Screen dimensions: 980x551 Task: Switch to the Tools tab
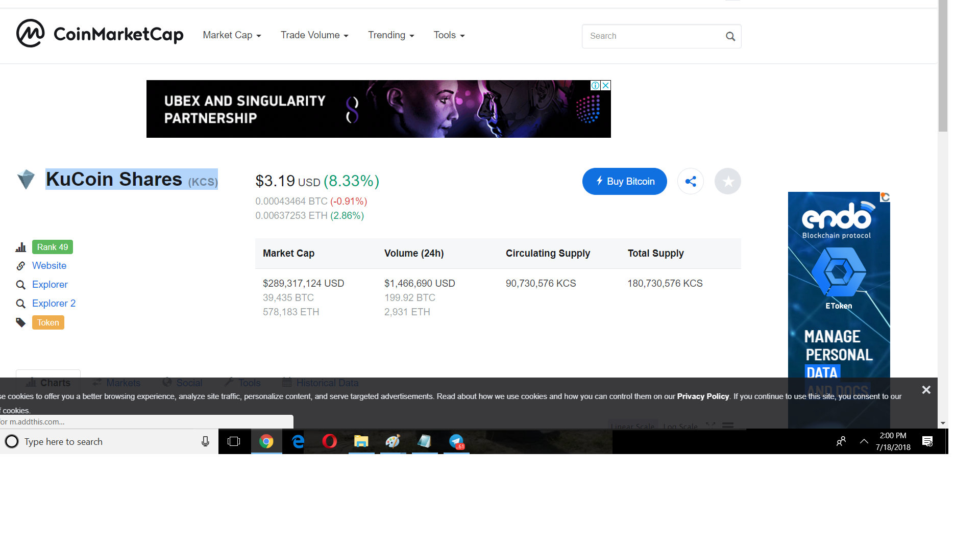point(242,383)
